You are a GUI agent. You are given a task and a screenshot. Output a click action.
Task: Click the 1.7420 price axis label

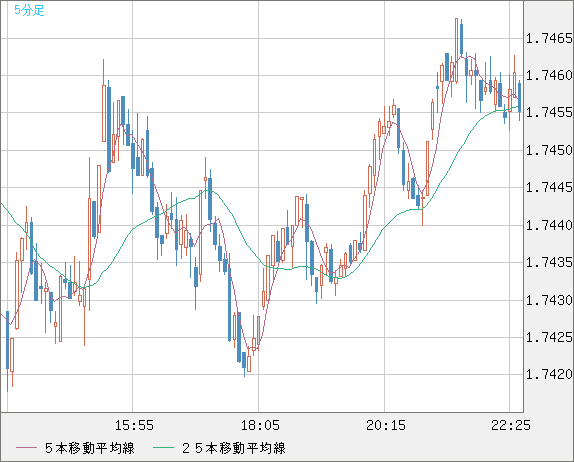point(549,374)
